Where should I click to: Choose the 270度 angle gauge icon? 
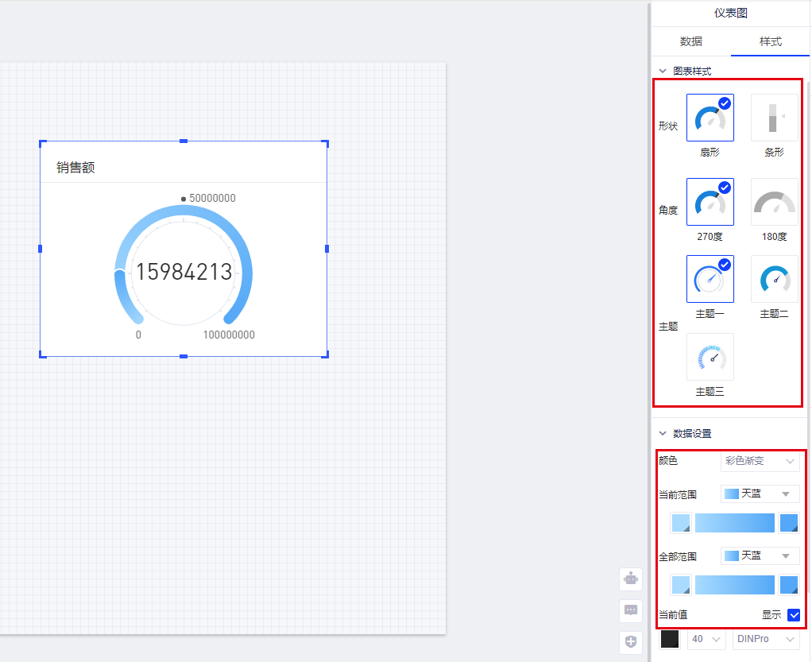[x=710, y=202]
